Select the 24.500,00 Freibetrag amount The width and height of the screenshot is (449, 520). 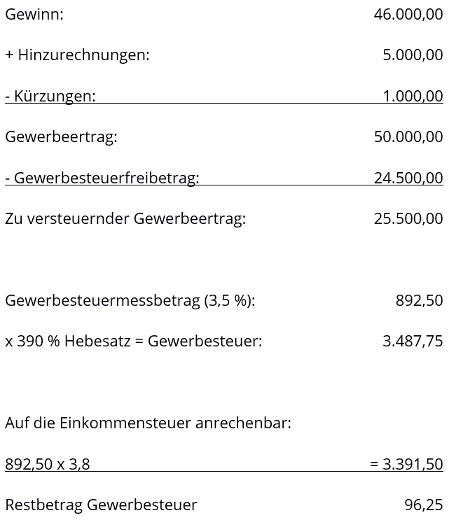[408, 178]
